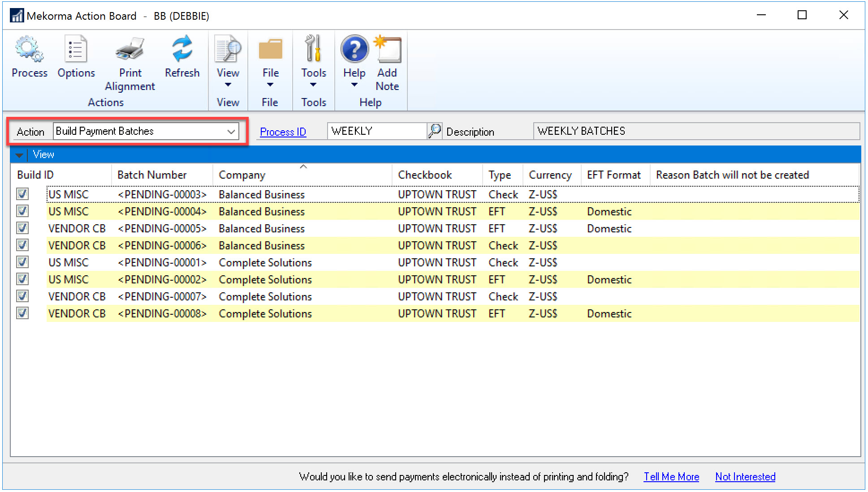The width and height of the screenshot is (868, 492).
Task: Click the Process gear icon
Action: (x=29, y=49)
